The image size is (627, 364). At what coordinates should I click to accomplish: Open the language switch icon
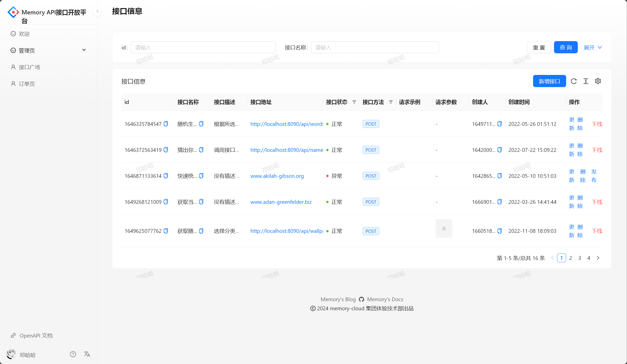[x=87, y=354]
